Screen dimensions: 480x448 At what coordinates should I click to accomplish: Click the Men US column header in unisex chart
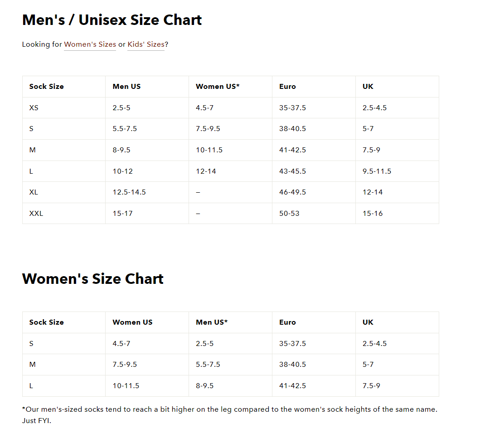[126, 86]
